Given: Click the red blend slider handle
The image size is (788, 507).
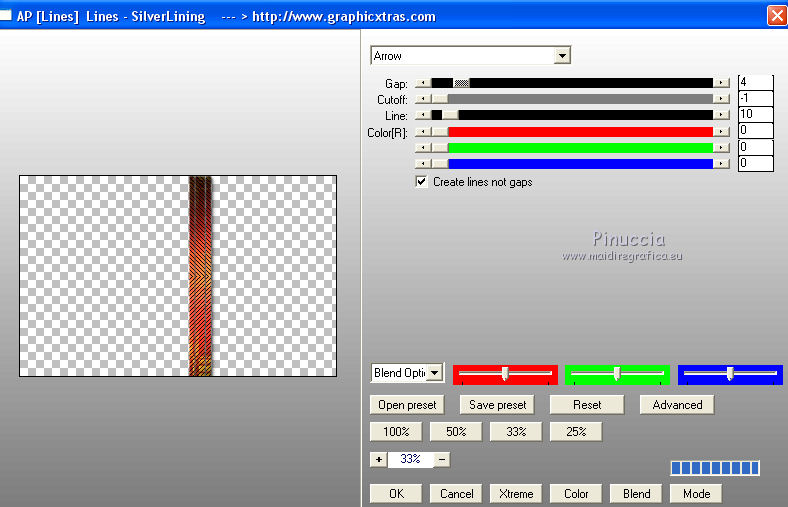Looking at the screenshot, I should [505, 373].
